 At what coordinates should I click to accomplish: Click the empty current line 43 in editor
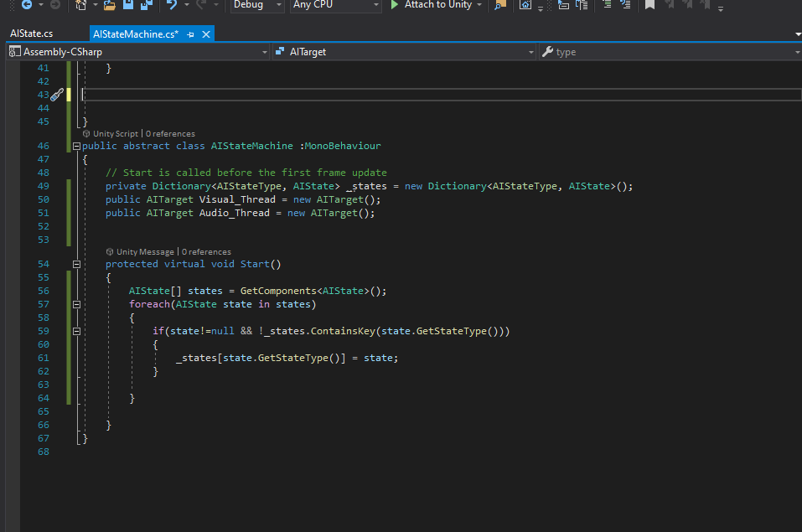(x=442, y=95)
